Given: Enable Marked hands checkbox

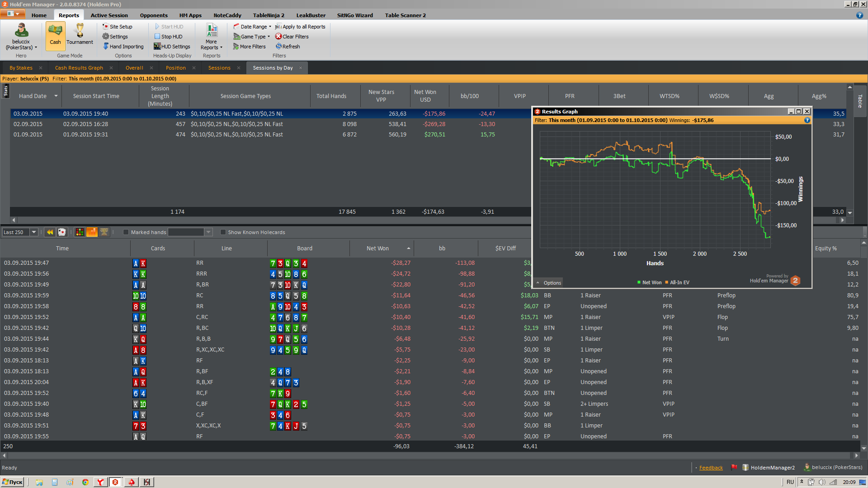Looking at the screenshot, I should 126,232.
